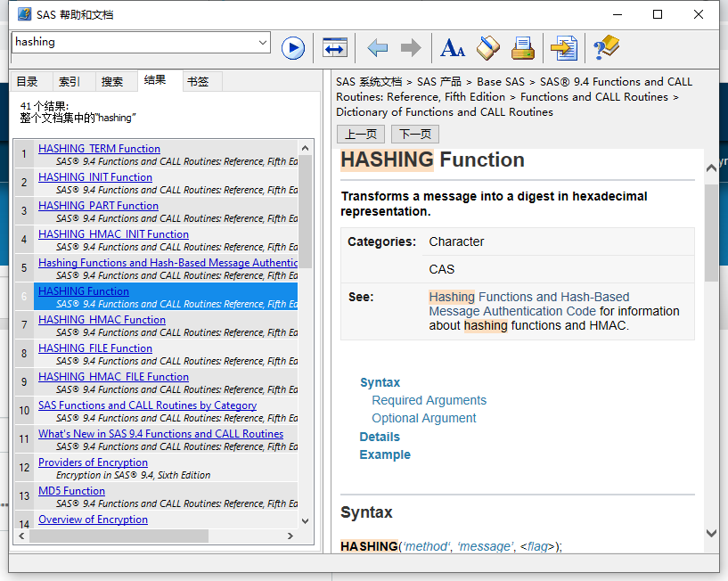Open the 书签 tab
Screen dimensions: 728x581
pos(198,82)
